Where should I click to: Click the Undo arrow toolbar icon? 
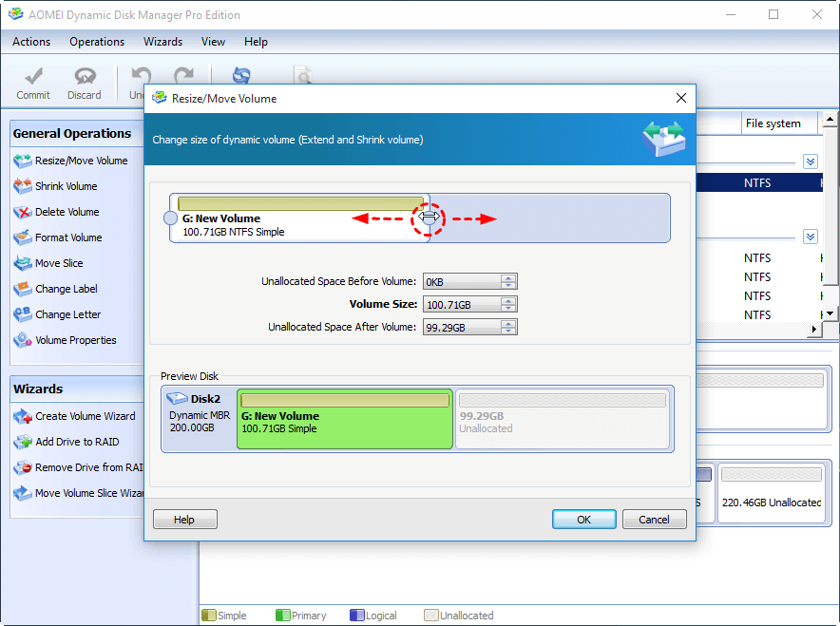[x=141, y=77]
